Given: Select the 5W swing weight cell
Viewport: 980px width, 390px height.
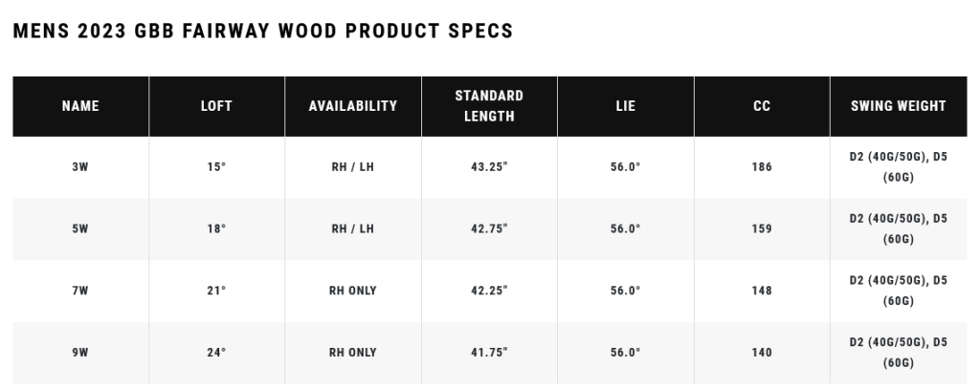Looking at the screenshot, I should [898, 229].
